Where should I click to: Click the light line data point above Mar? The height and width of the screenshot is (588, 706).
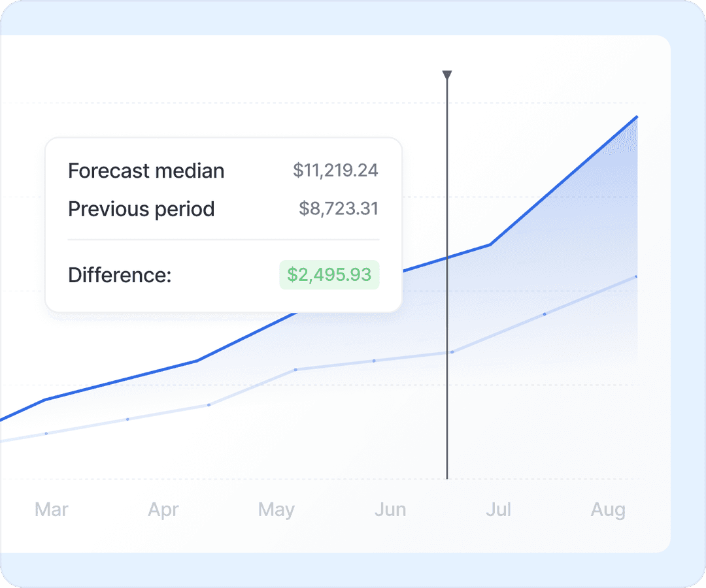(x=46, y=433)
